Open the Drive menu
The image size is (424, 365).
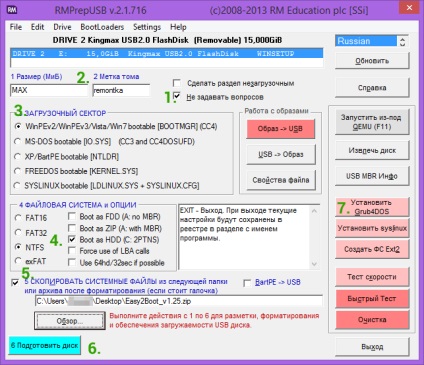62,27
